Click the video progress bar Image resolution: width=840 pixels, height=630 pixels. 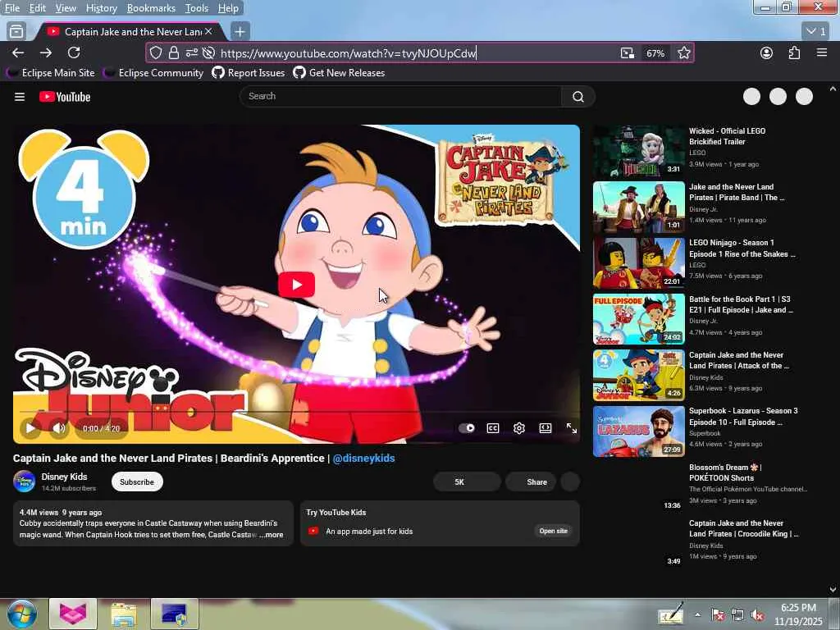click(296, 412)
